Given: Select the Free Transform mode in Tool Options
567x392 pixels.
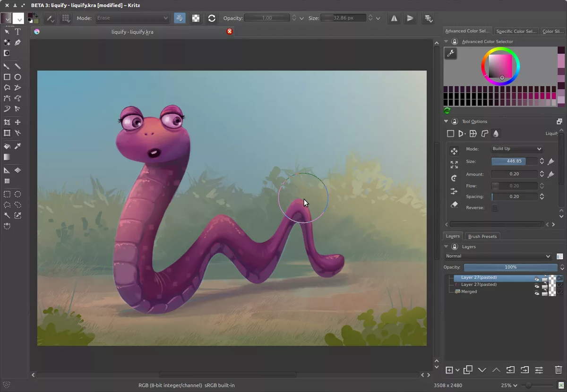Looking at the screenshot, I should pyautogui.click(x=450, y=134).
